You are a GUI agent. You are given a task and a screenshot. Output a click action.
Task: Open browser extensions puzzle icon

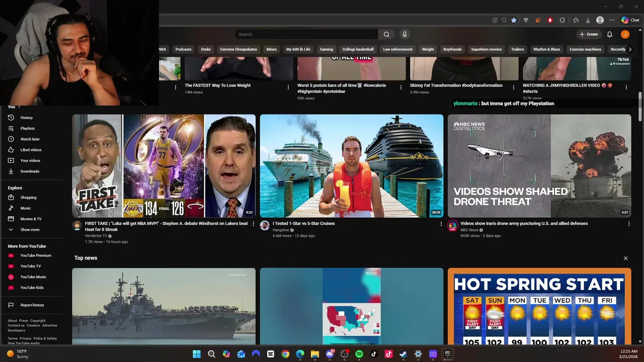pyautogui.click(x=562, y=20)
